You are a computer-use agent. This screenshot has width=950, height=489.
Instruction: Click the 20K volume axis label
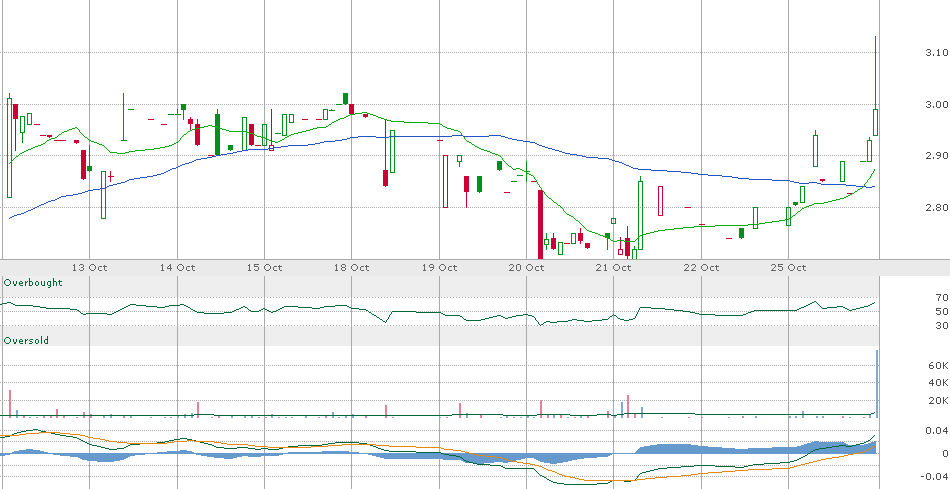coord(940,400)
